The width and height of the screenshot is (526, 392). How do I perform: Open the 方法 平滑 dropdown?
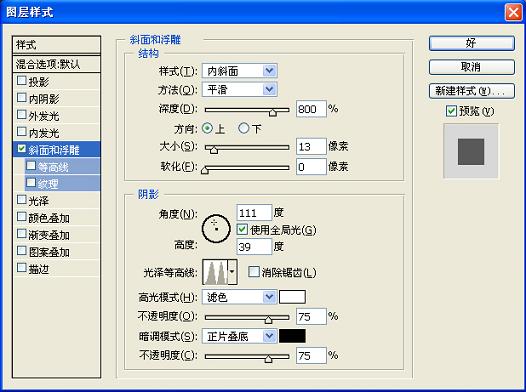(x=240, y=90)
